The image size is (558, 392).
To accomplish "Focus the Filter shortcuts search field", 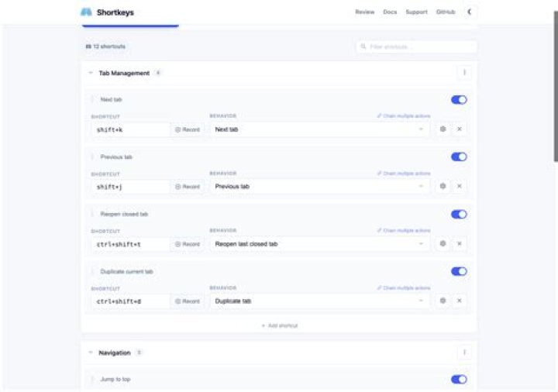I will (x=416, y=46).
